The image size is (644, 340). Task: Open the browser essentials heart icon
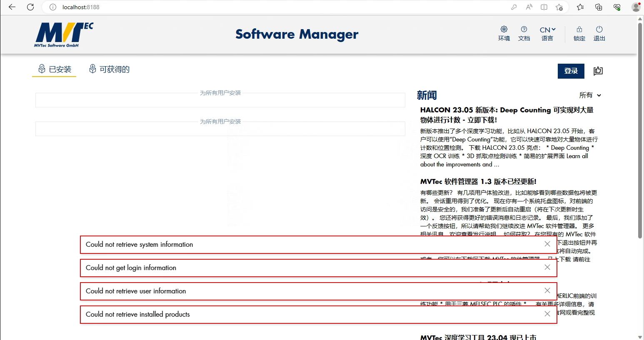click(617, 7)
